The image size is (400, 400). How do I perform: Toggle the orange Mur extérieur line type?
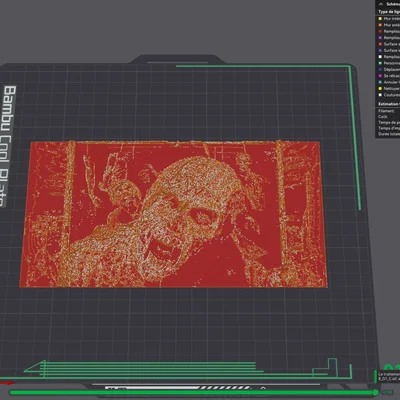click(389, 25)
